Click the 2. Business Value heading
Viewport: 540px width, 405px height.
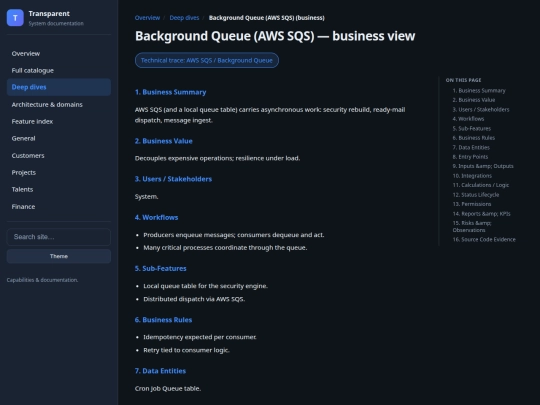click(164, 141)
